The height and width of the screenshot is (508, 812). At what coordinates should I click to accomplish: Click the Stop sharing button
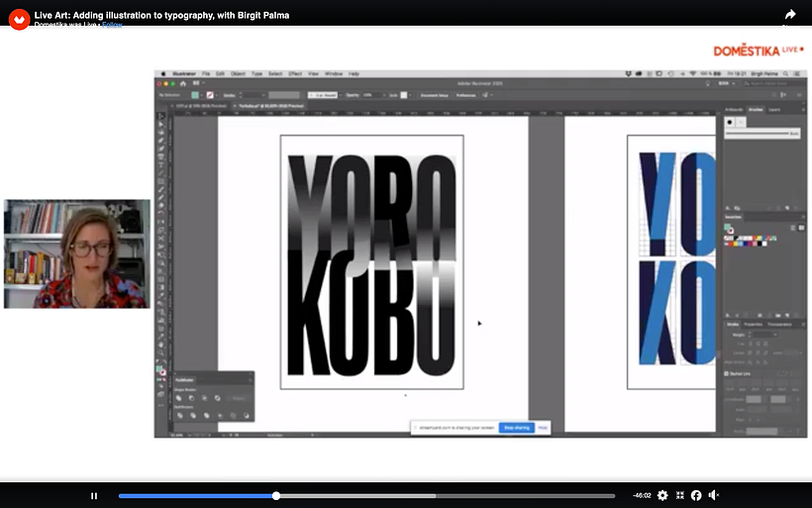(515, 428)
